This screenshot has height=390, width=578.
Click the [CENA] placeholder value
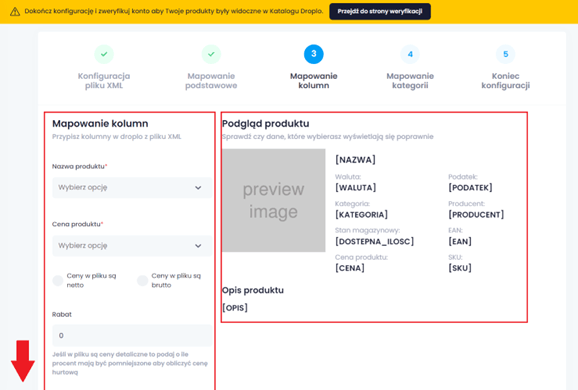[350, 268]
